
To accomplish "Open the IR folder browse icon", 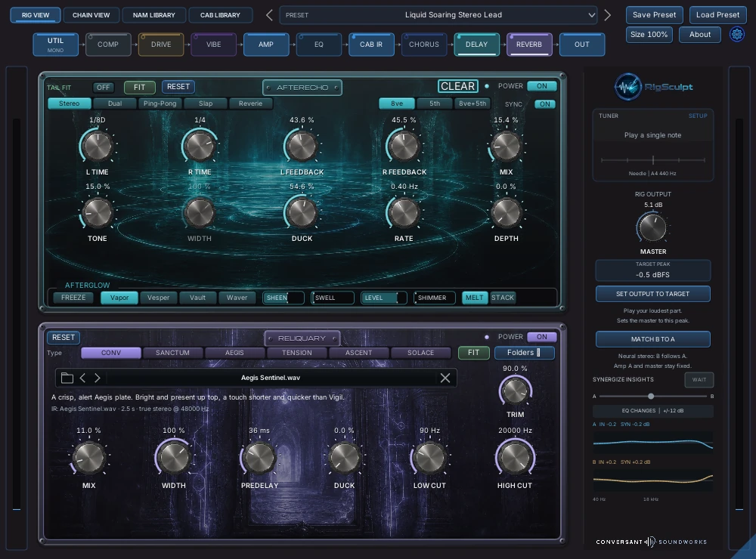I will [67, 378].
